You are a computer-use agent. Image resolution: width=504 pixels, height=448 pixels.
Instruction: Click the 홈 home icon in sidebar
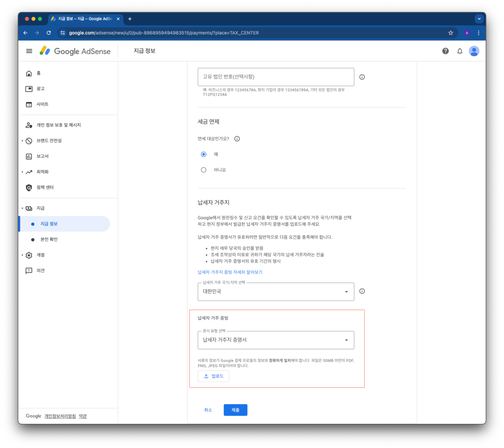[x=29, y=73]
